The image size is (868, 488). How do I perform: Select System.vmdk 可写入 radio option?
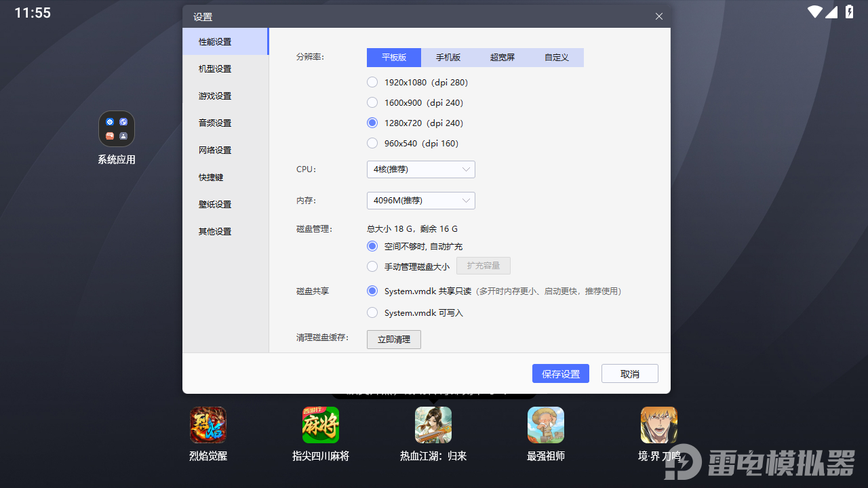pos(372,312)
